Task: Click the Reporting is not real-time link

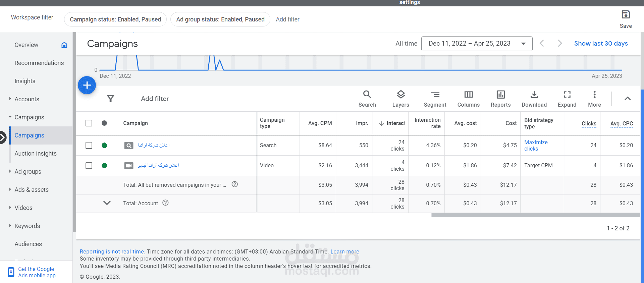Action: pos(112,251)
